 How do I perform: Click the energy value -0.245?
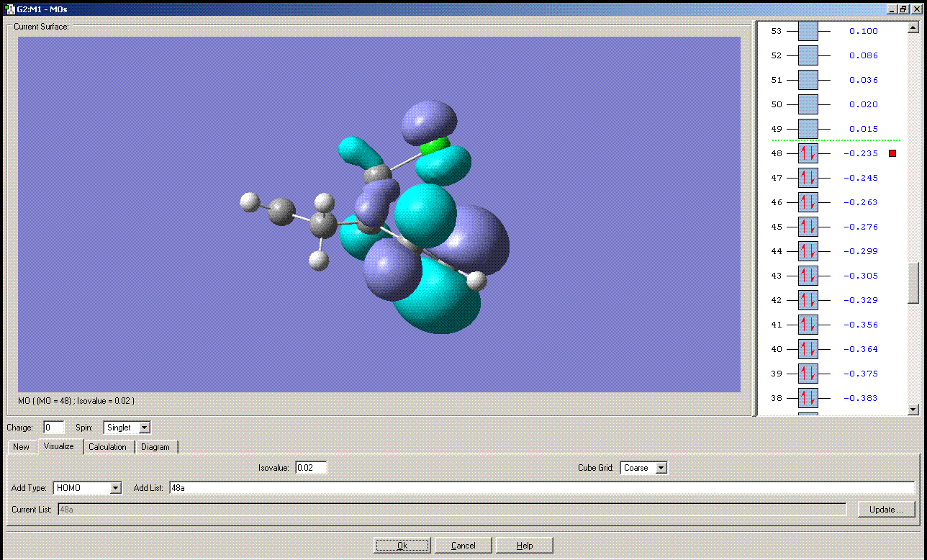click(861, 178)
